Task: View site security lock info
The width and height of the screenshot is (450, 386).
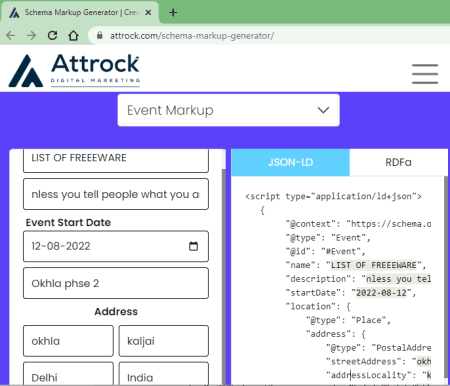Action: (99, 35)
